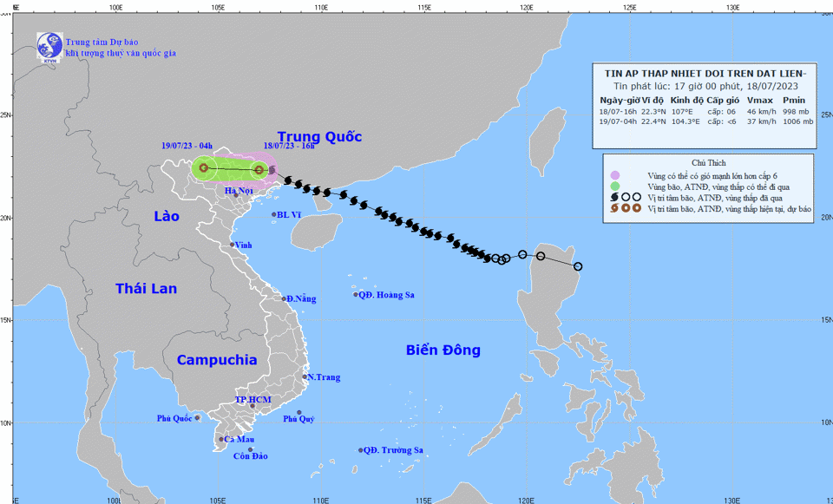Click the green storm-path legend circle
This screenshot has width=833, height=504.
(615, 187)
